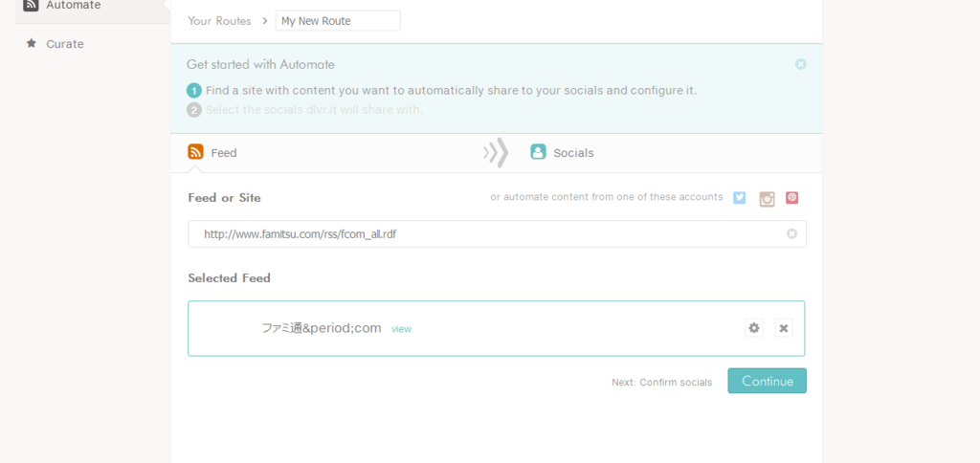
Task: Open settings gear for the selected feed
Action: 754,328
